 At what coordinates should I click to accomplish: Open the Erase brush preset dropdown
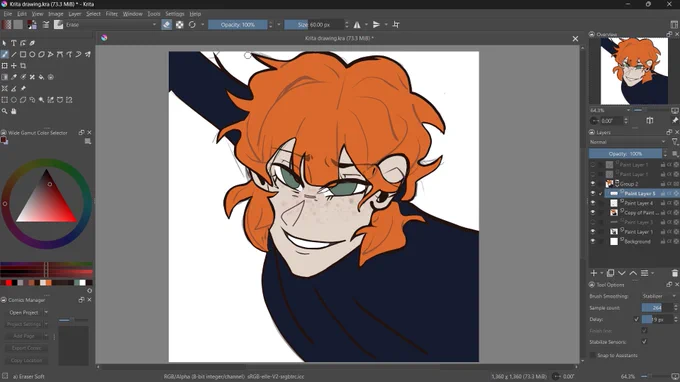tap(111, 25)
